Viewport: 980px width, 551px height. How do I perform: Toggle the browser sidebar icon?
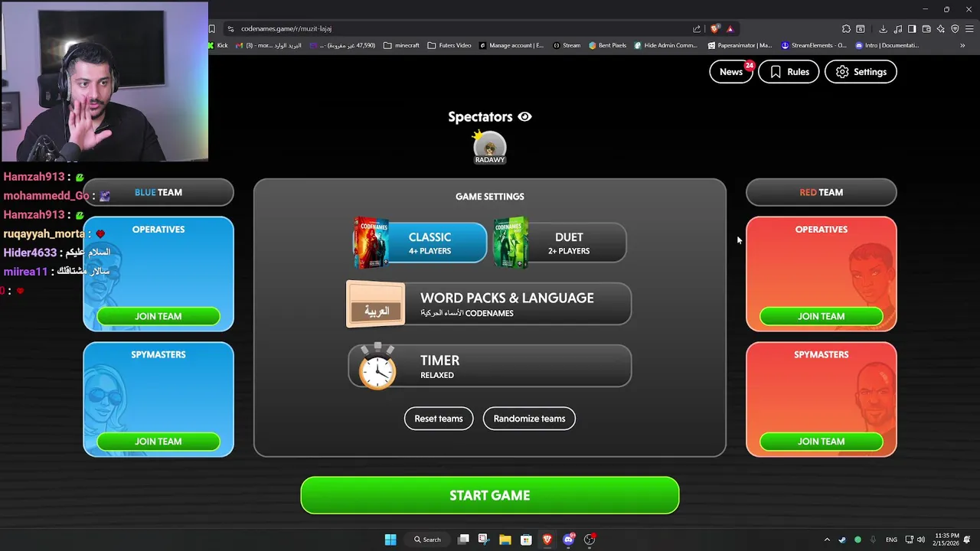point(912,29)
